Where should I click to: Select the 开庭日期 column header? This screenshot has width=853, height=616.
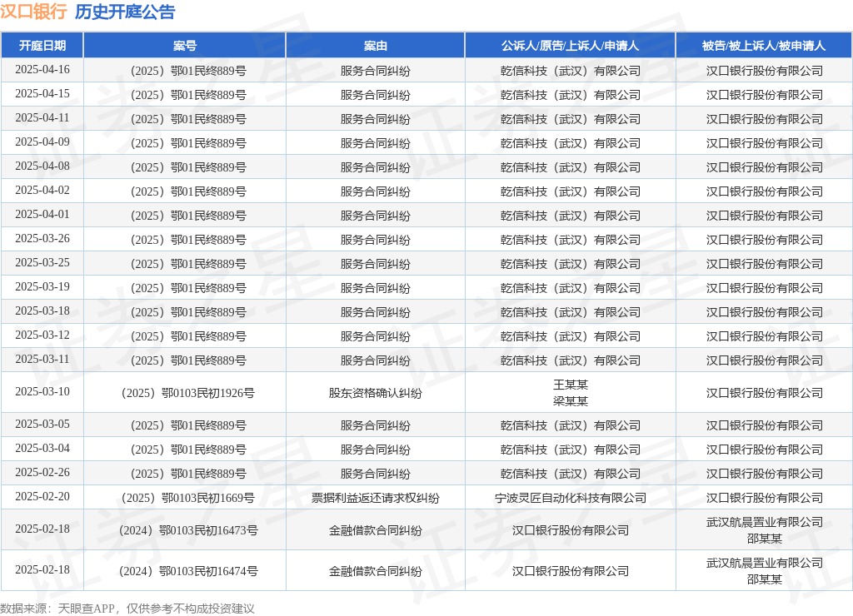[x=42, y=46]
